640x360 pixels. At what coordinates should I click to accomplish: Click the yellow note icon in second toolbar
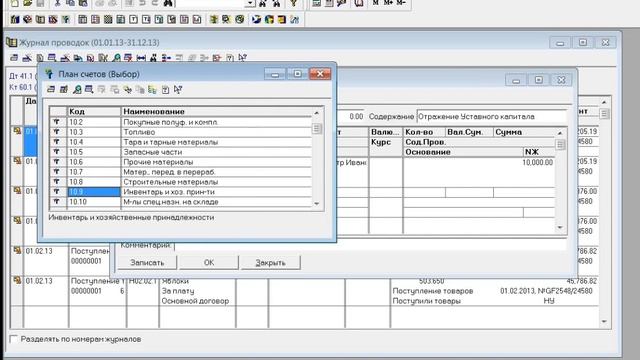point(282,19)
